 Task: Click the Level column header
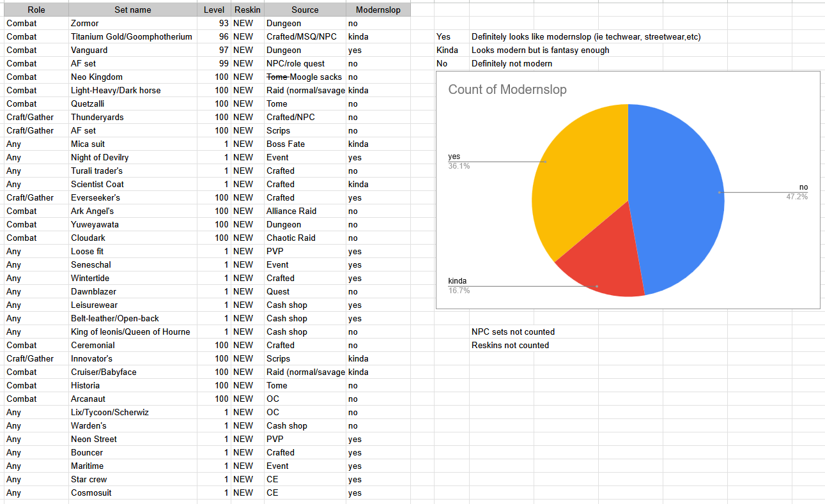coord(214,10)
